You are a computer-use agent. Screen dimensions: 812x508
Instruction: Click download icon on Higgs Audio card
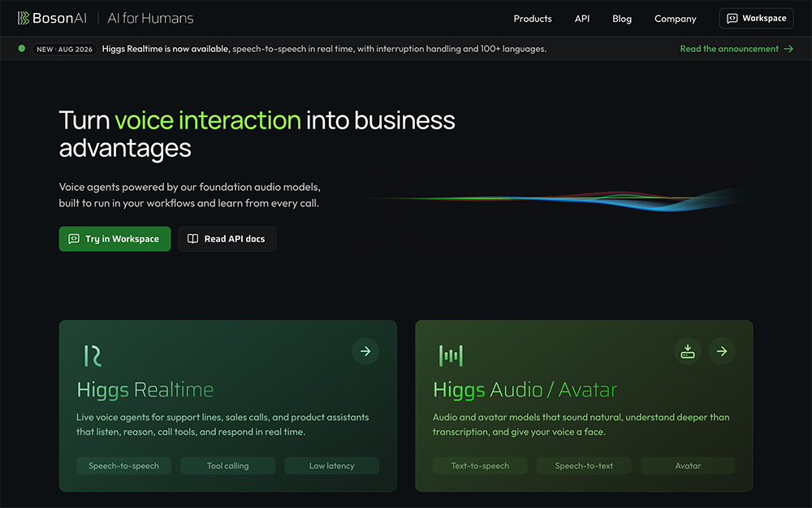point(688,351)
